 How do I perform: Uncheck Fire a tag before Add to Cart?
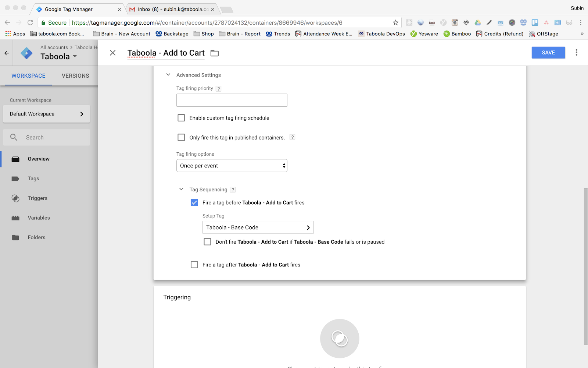click(194, 202)
